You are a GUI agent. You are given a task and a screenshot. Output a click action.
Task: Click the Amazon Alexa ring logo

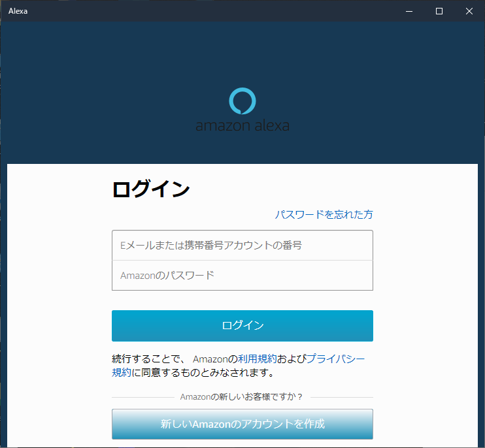pos(242,101)
